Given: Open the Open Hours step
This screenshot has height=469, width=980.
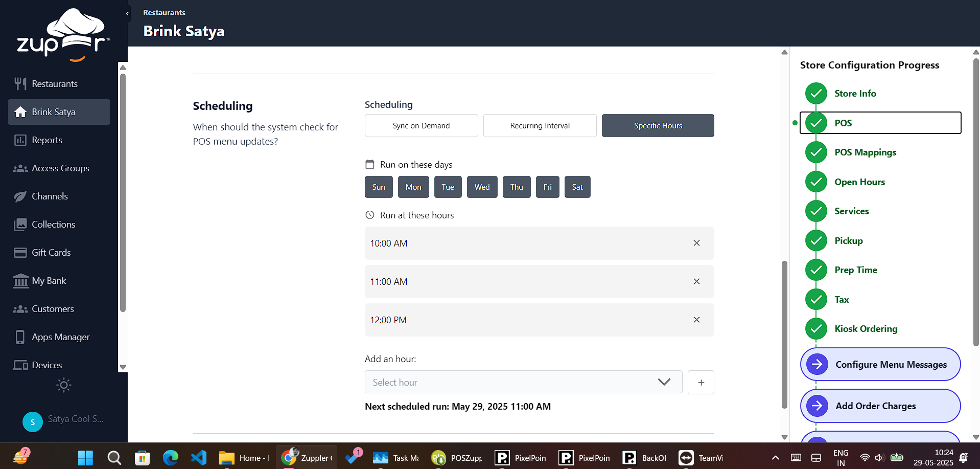Looking at the screenshot, I should click(x=880, y=182).
